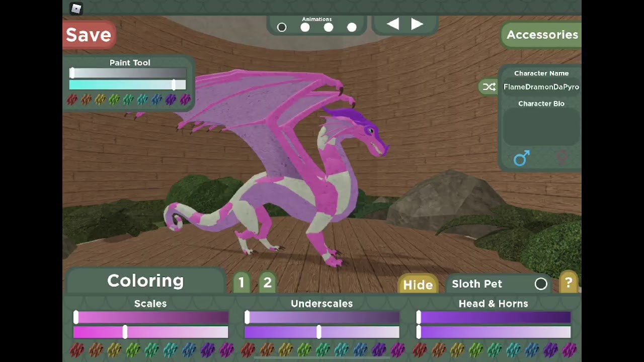Adjust the Paint Tool gray shade slider
The width and height of the screenshot is (644, 362).
coord(128,73)
